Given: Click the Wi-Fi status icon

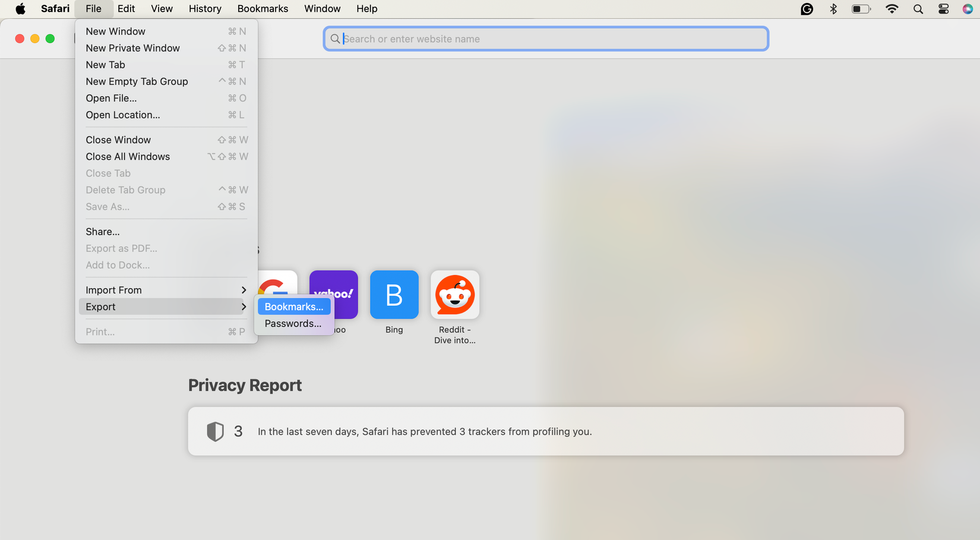Looking at the screenshot, I should pos(892,9).
